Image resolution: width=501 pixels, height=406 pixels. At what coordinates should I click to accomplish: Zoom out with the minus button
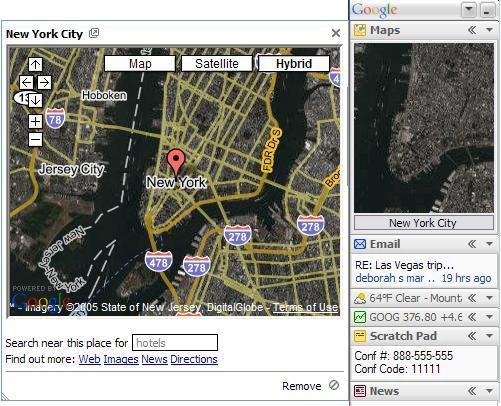35,139
